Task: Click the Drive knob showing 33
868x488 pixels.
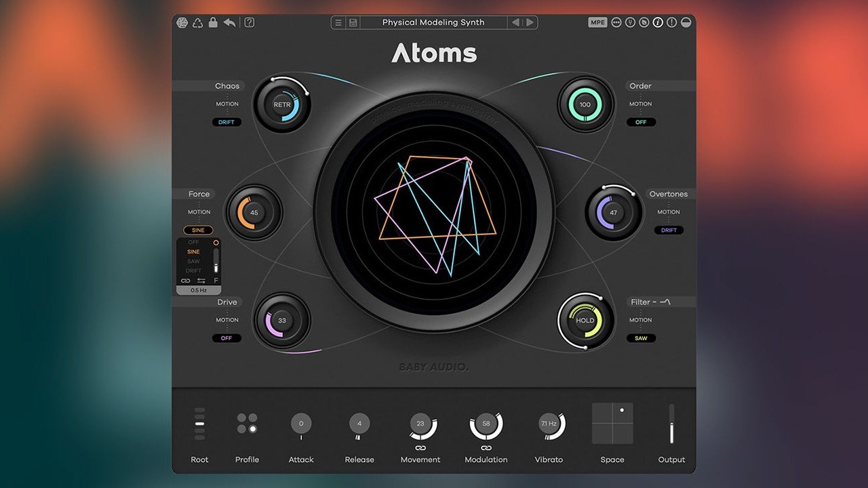Action: click(x=282, y=321)
